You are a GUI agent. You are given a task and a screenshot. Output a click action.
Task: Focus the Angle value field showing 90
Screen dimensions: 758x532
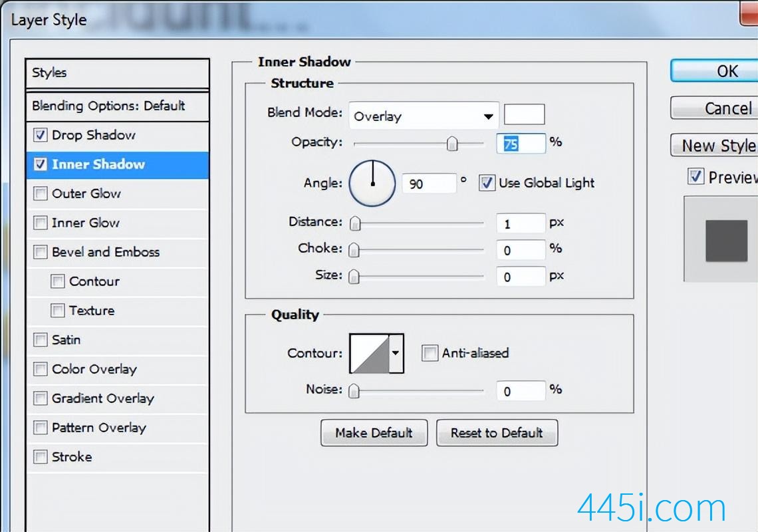[429, 184]
